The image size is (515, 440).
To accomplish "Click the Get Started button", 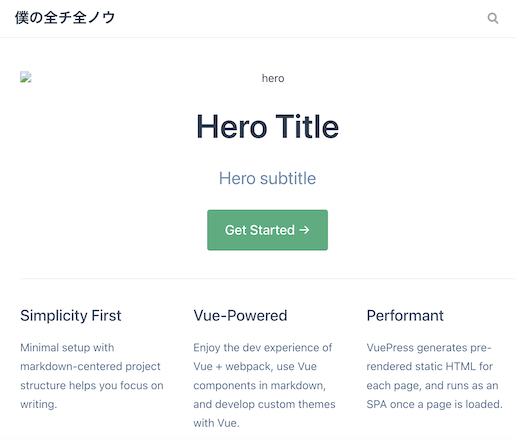I will pyautogui.click(x=267, y=230).
